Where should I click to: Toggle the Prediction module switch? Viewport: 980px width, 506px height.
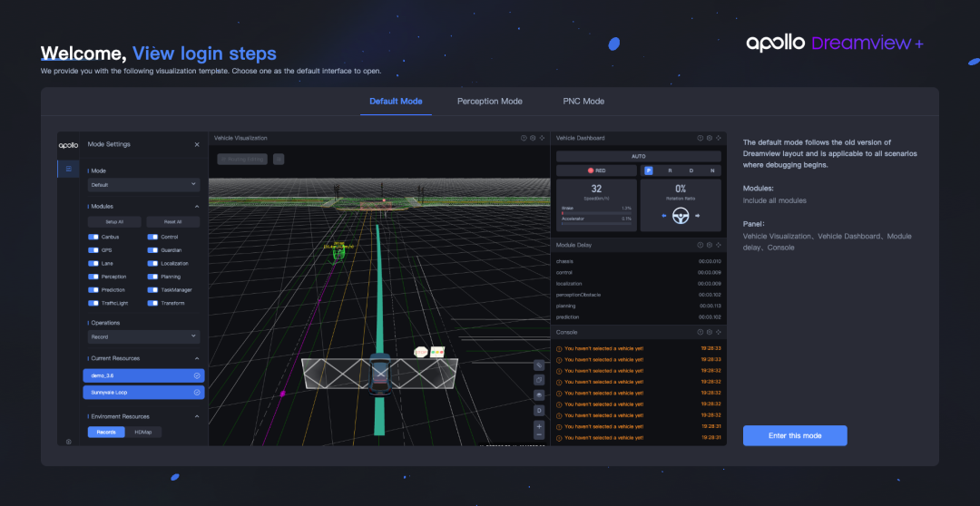pyautogui.click(x=93, y=290)
